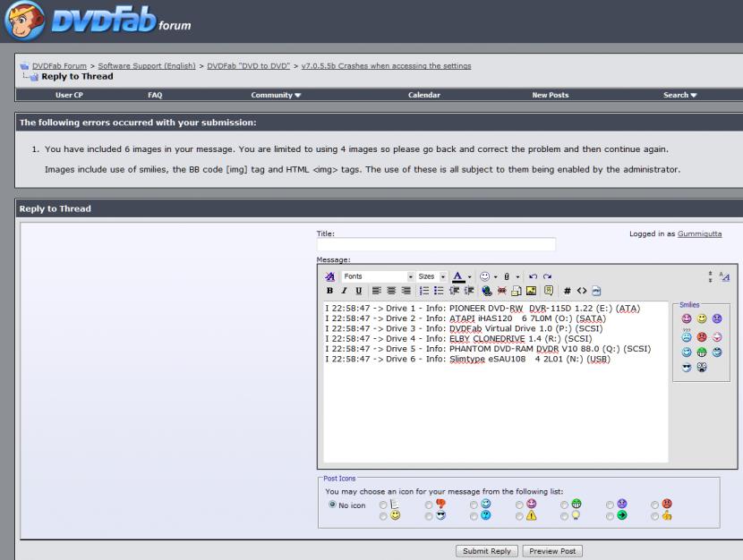Select the No icon radio button
Image resolution: width=743 pixels, height=560 pixels.
coord(333,505)
